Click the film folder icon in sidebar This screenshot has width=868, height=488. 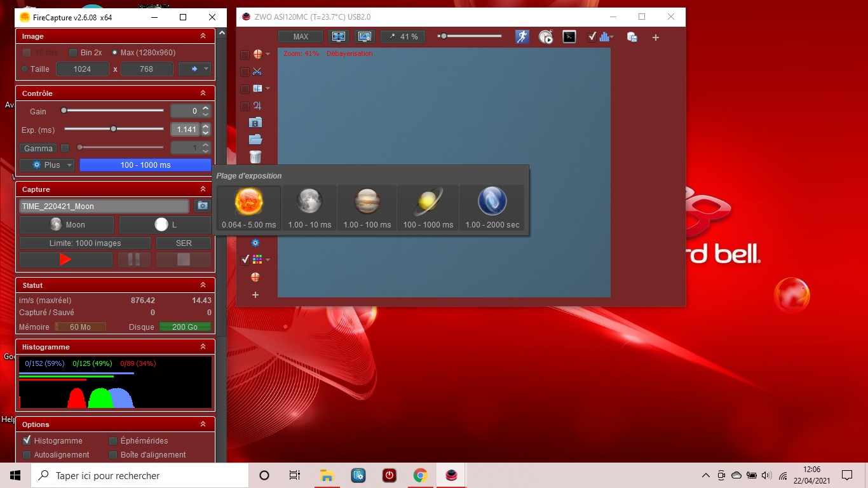[255, 123]
